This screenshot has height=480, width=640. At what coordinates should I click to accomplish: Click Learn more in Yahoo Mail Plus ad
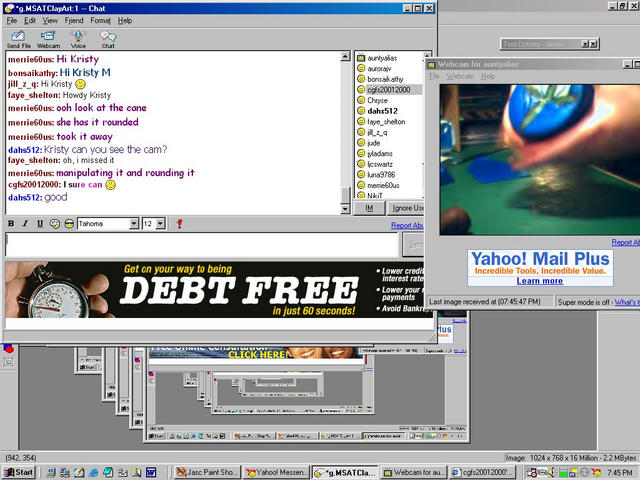click(540, 281)
